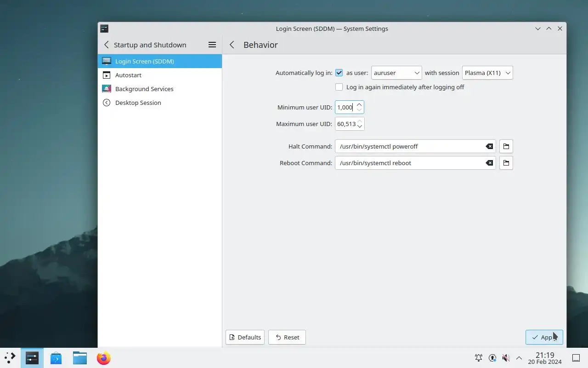The height and width of the screenshot is (368, 588).
Task: Click the muted volume tray icon
Action: click(x=506, y=358)
